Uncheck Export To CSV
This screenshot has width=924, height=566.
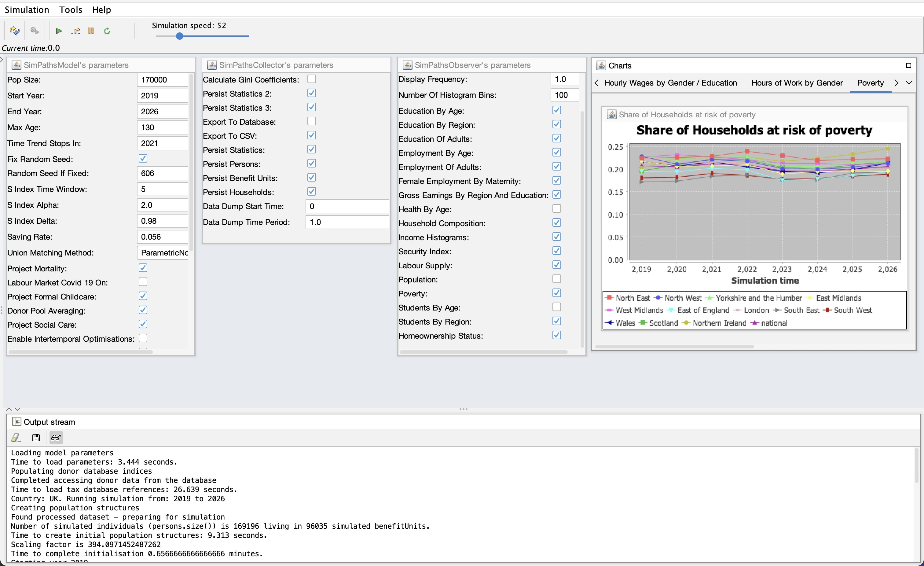point(312,135)
